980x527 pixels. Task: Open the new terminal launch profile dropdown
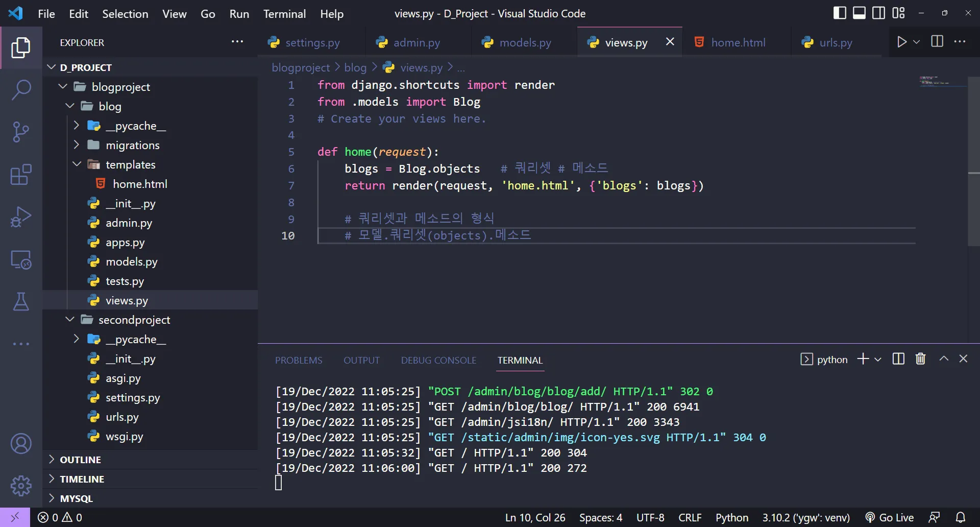878,360
